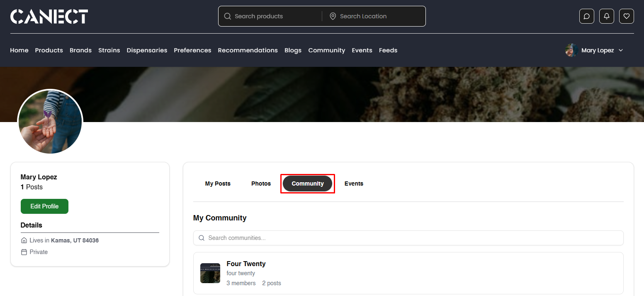644x296 pixels.
Task: Click the large profile picture
Action: (50, 122)
